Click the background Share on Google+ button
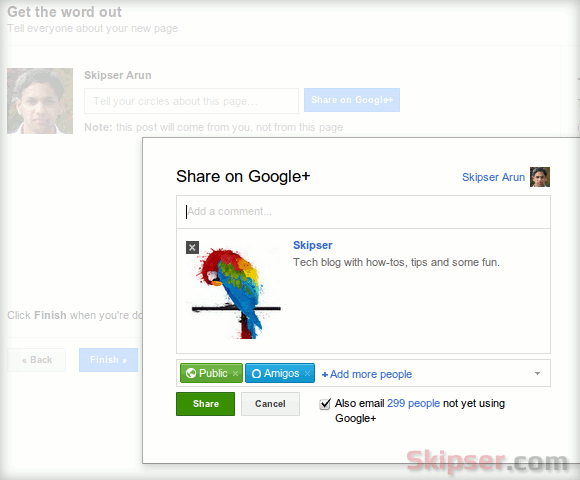The width and height of the screenshot is (580, 480). click(x=352, y=100)
